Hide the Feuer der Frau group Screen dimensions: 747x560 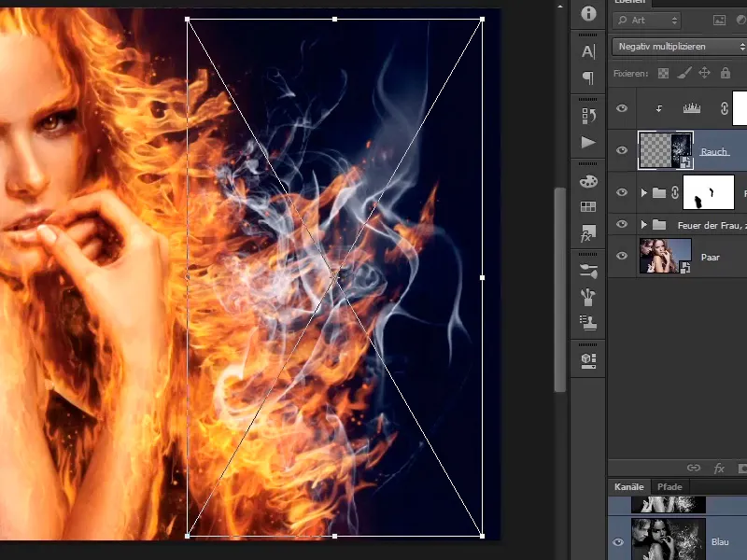point(622,224)
